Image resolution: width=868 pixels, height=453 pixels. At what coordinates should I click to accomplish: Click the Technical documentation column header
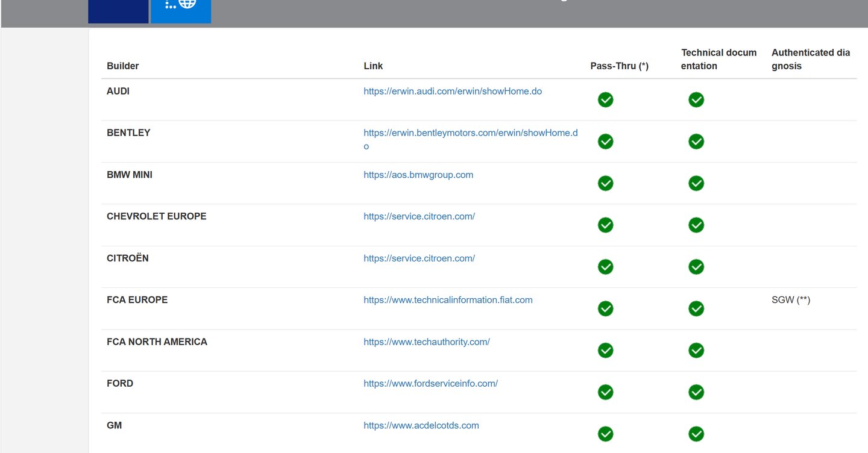click(x=719, y=59)
